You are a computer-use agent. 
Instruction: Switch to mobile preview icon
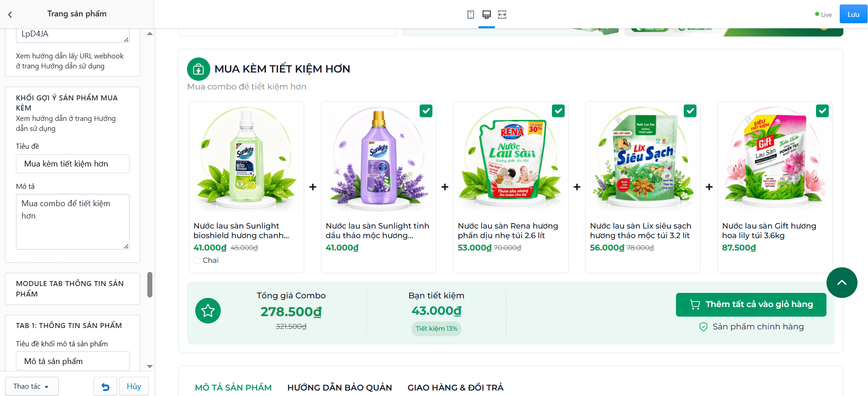[x=471, y=15]
